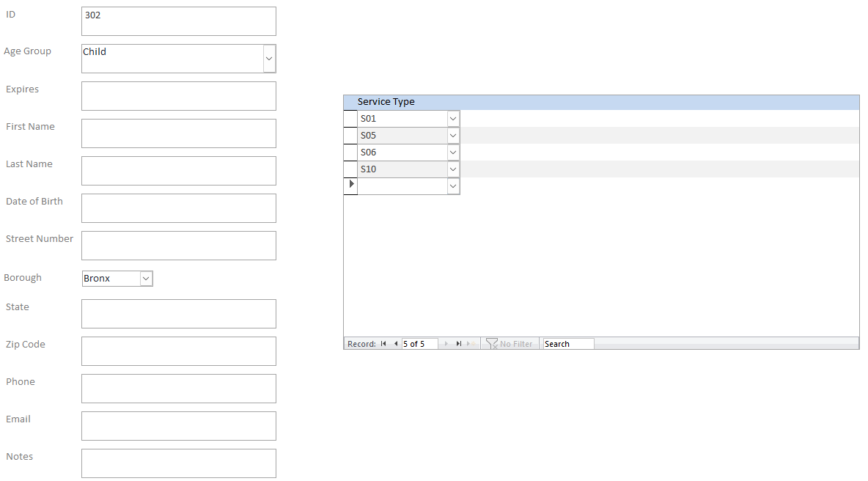Click the 'Age Group' field label
Image resolution: width=868 pixels, height=481 pixels.
pyautogui.click(x=28, y=51)
